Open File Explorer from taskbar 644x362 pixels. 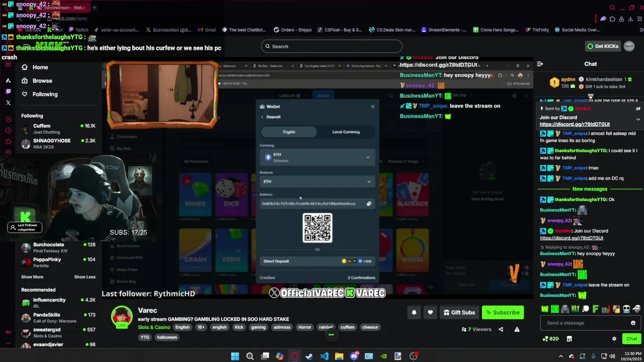coord(339,356)
